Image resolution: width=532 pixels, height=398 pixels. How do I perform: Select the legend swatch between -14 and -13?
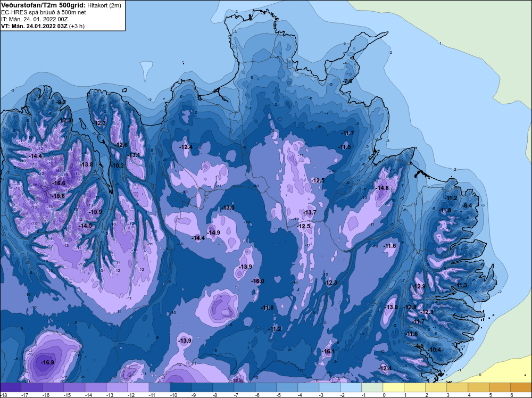tap(96, 387)
